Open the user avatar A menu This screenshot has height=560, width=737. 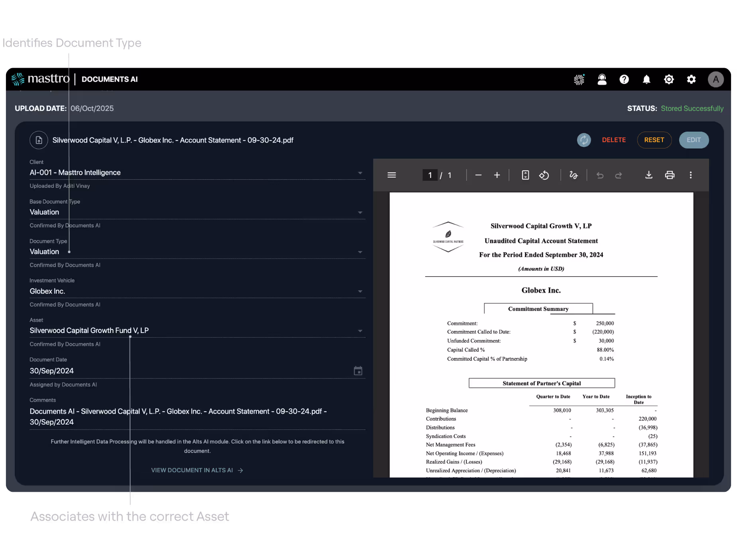715,79
